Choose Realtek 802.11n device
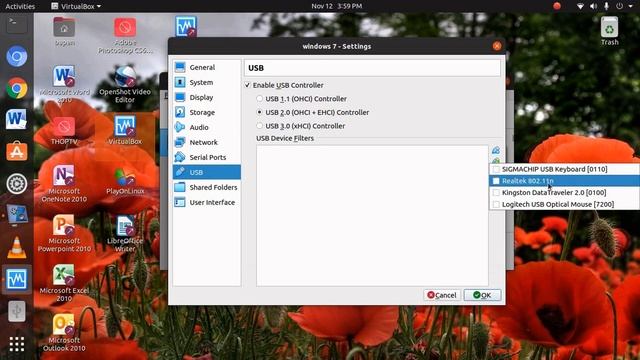Screen dimensions: 640x360 [x=564, y=181]
